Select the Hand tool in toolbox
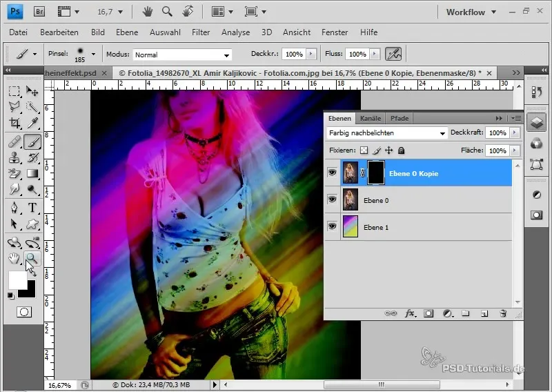 14,259
